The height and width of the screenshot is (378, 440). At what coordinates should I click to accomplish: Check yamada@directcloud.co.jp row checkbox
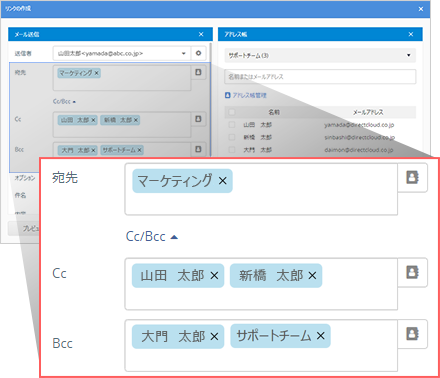click(231, 125)
